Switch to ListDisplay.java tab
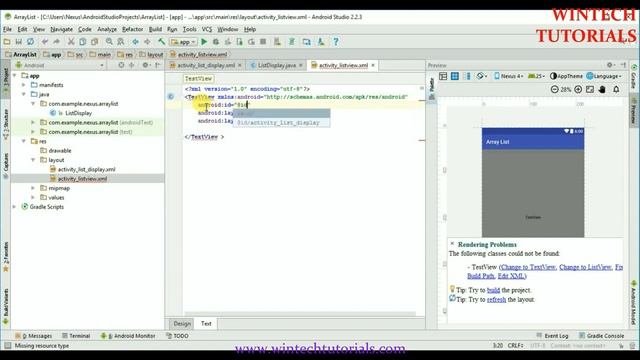Viewport: 640px width, 360px height. click(277, 65)
